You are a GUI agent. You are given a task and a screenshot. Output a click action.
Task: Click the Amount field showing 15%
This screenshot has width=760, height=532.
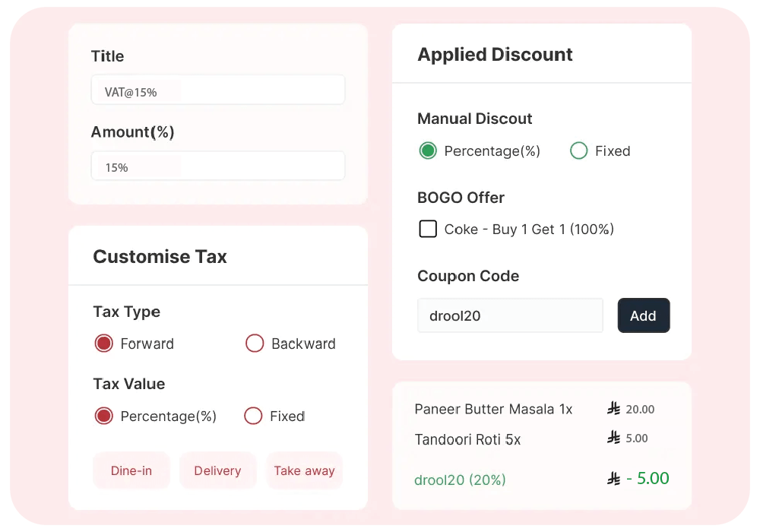(x=218, y=166)
